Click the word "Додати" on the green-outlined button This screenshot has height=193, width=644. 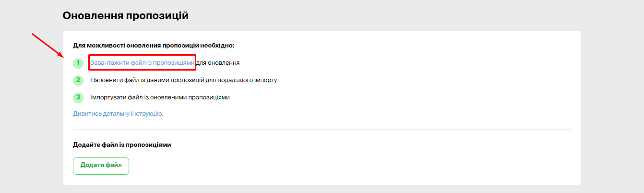[90, 166]
